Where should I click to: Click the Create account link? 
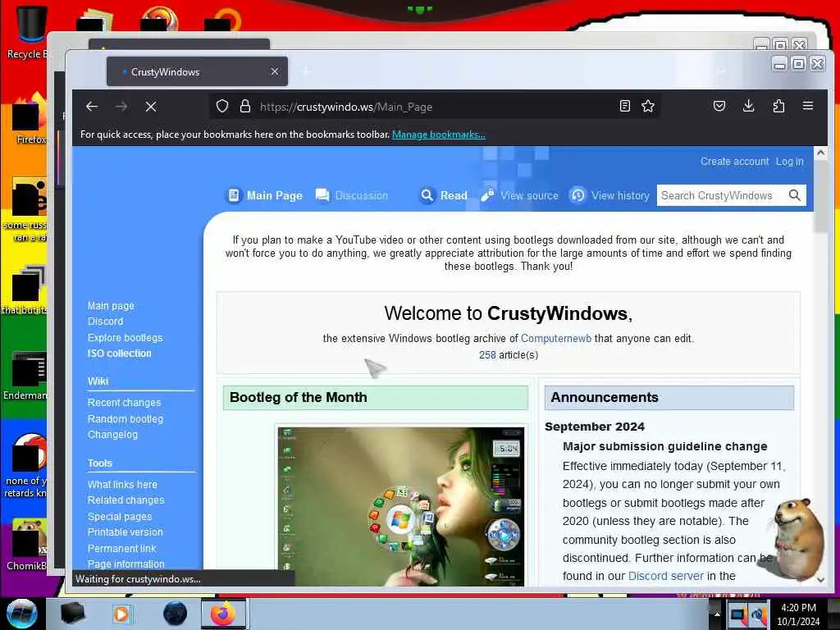click(734, 162)
